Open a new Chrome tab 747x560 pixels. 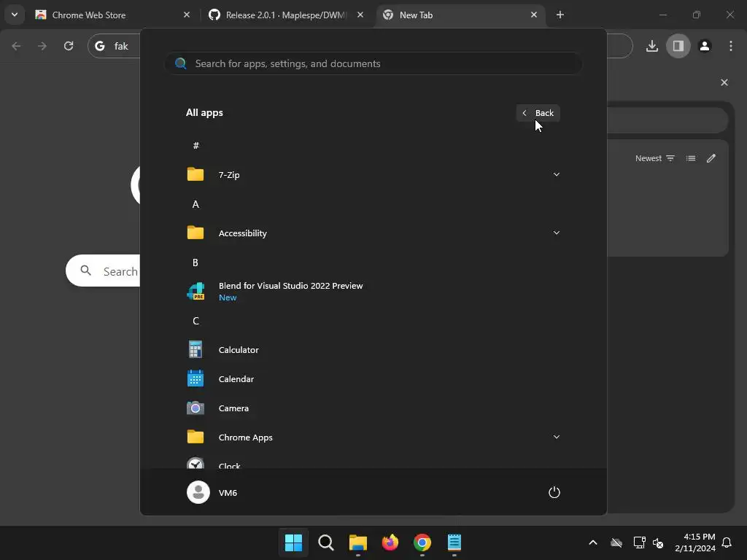[x=560, y=15]
